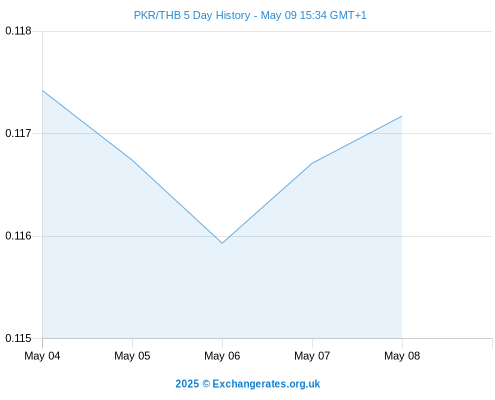Image resolution: width=495 pixels, height=400 pixels.
Task: Click the May 06 lowest data point
Action: click(222, 243)
